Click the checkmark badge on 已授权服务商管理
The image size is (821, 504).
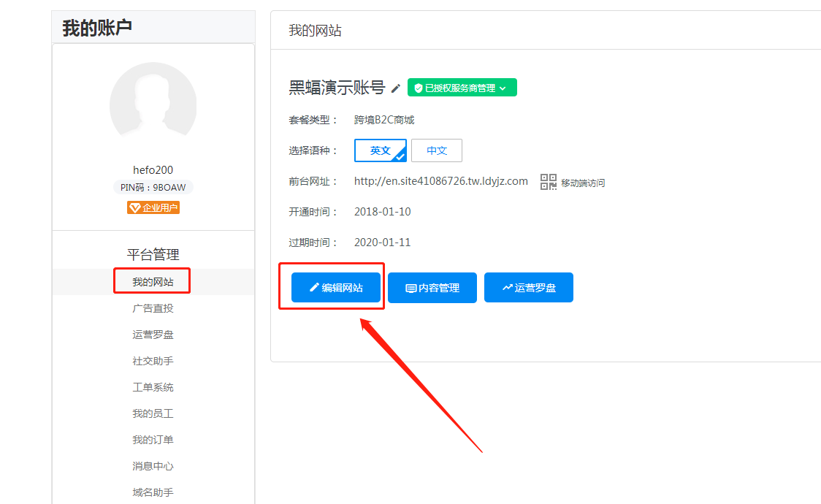coord(419,87)
